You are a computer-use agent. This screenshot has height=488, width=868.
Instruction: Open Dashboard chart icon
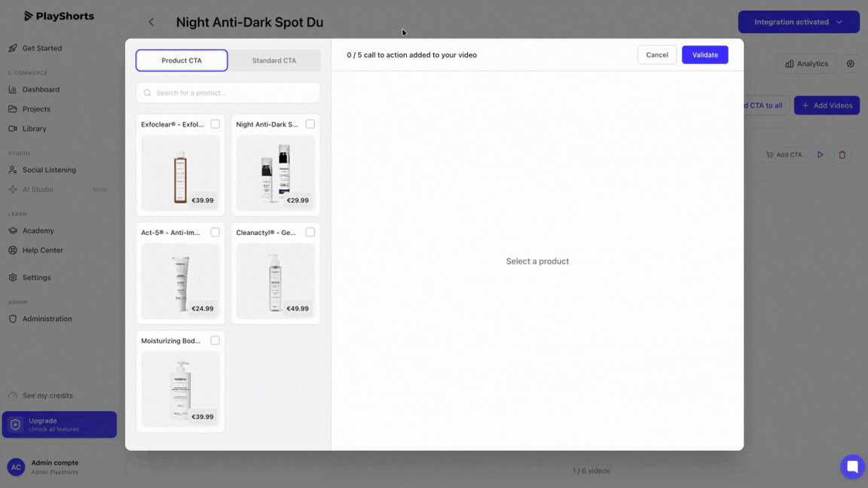click(13, 89)
